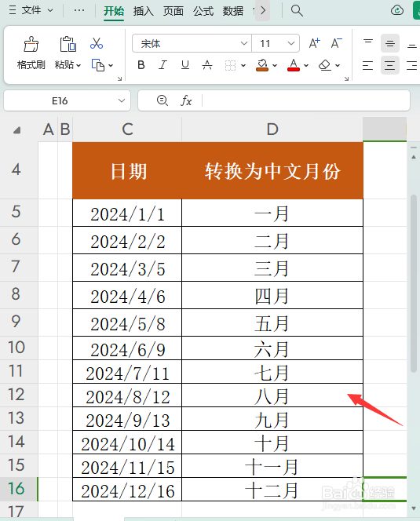The height and width of the screenshot is (521, 420).
Task: Show more ribbon tabs with arrow
Action: point(263,11)
